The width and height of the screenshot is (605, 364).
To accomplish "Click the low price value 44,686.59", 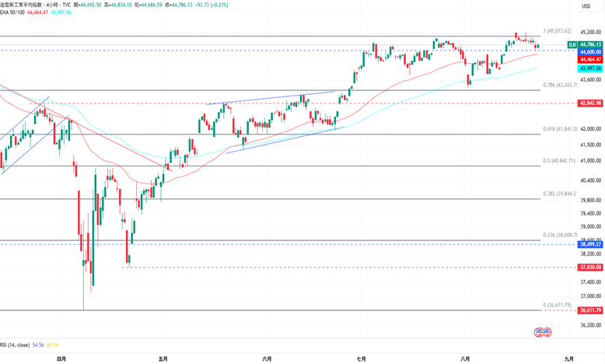I will [151, 5].
